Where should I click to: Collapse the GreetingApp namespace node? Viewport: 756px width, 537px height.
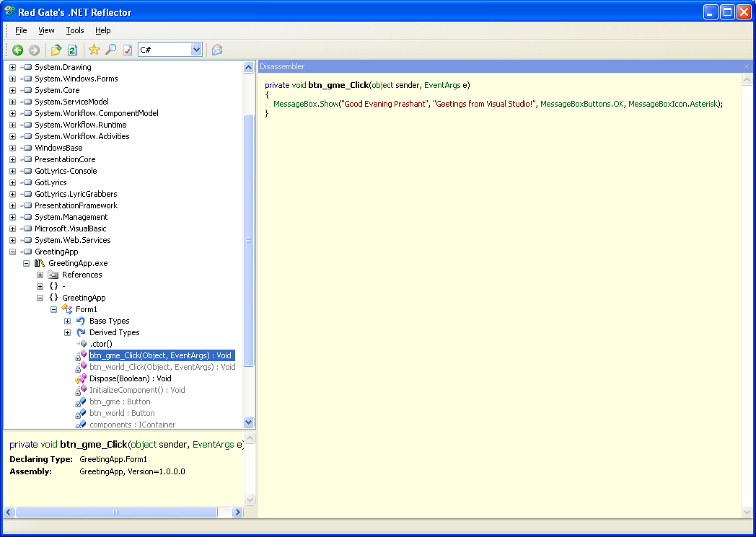point(40,298)
